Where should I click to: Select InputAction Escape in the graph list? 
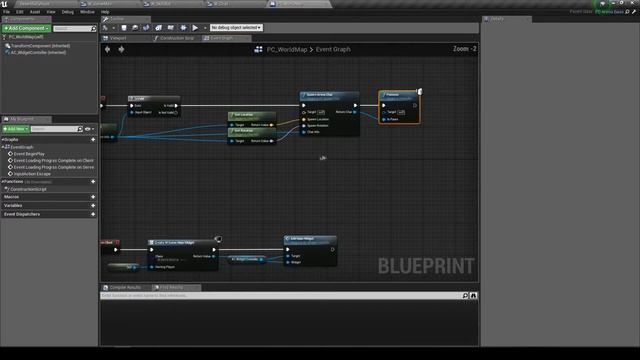tap(32, 174)
